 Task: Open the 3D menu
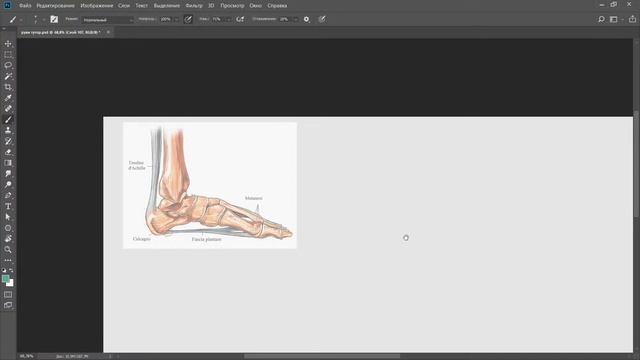click(211, 6)
